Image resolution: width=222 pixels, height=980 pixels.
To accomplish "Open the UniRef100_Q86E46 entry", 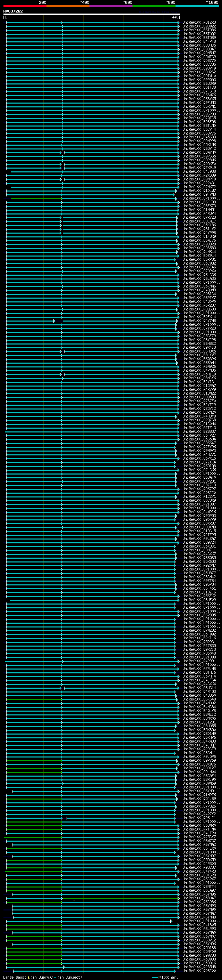I will point(199,267).
